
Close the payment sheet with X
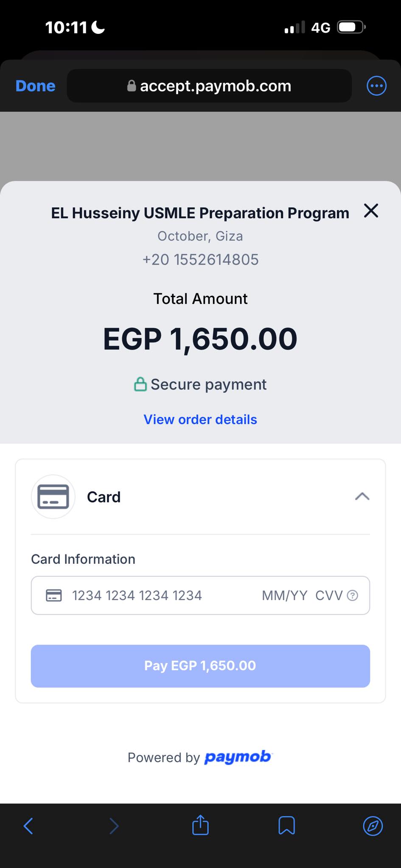click(371, 211)
